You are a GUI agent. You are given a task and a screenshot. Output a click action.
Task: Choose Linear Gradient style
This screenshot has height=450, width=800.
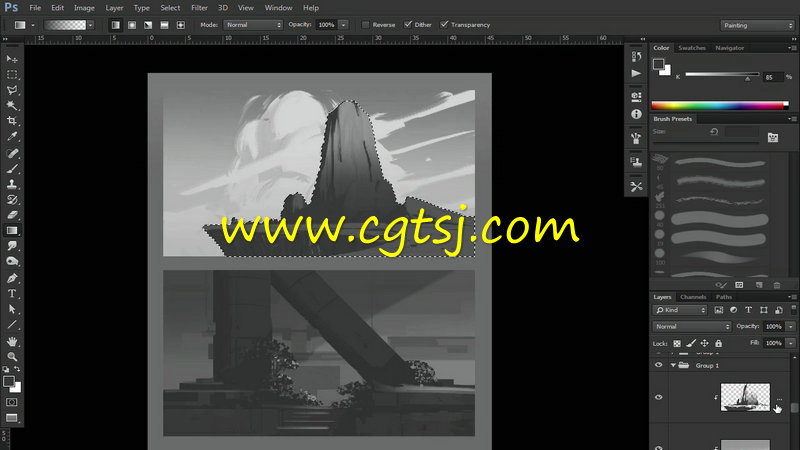coord(116,24)
